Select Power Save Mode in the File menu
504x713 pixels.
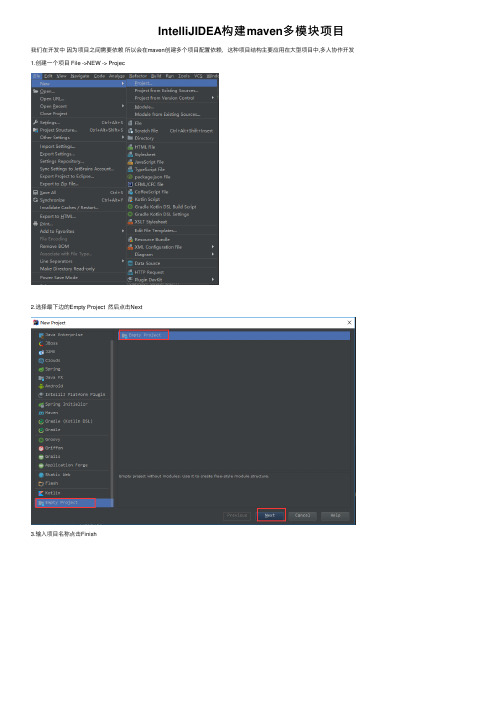tap(59, 277)
